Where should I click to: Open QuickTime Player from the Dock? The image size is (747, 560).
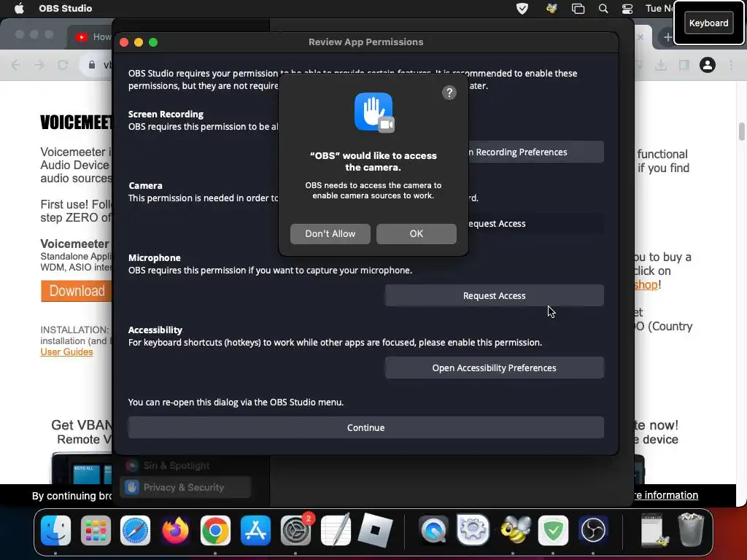(433, 530)
